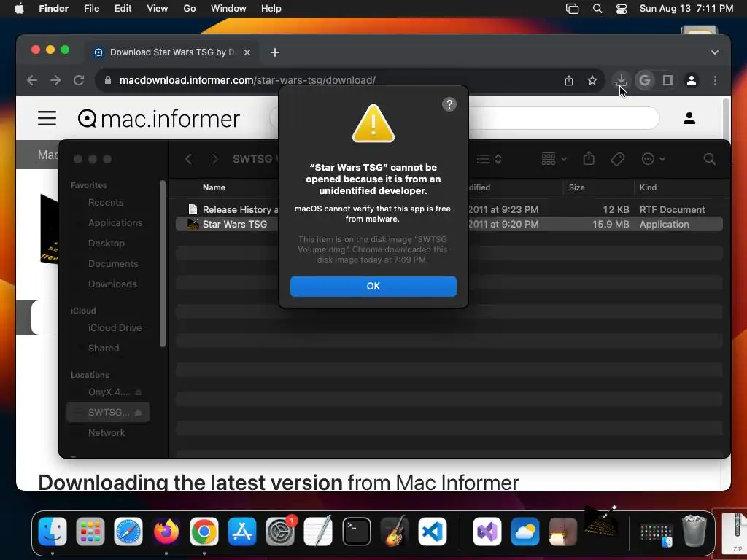This screenshot has height=560, width=747.
Task: Open the File menu
Action: [x=91, y=9]
